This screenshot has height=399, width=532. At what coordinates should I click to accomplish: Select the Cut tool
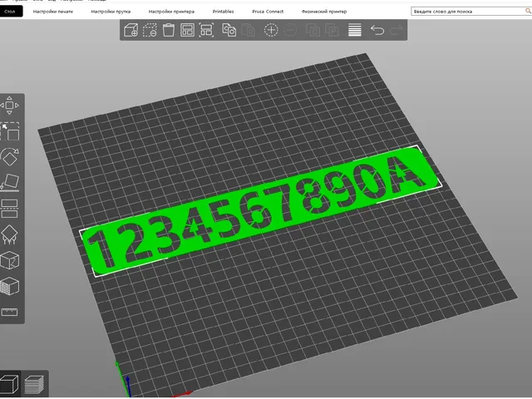click(9, 209)
